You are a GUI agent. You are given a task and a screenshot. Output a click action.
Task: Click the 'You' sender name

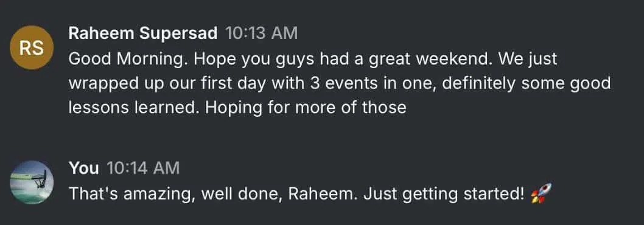84,168
